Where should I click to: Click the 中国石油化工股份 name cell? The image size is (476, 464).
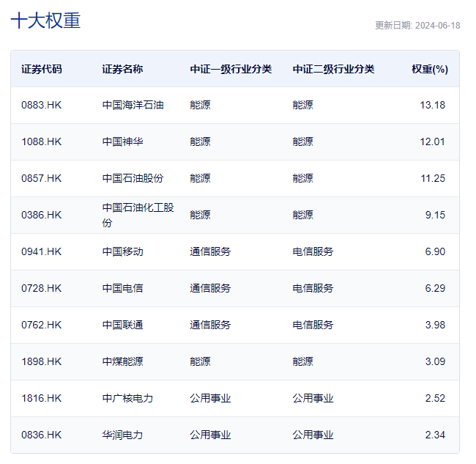(x=138, y=215)
